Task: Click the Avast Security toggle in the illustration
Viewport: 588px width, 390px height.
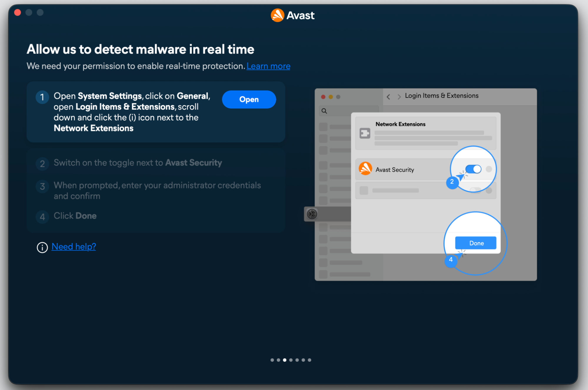Action: [474, 169]
